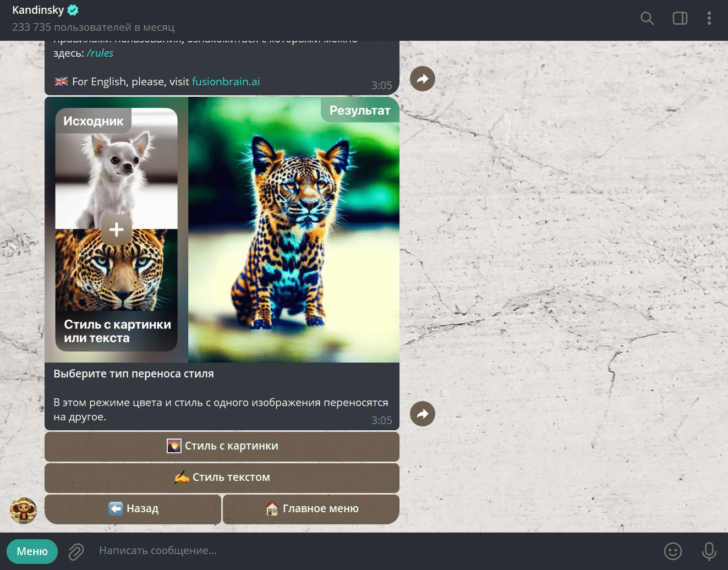Open the leopard result image
Image resolution: width=728 pixels, height=570 pixels.
tap(294, 230)
